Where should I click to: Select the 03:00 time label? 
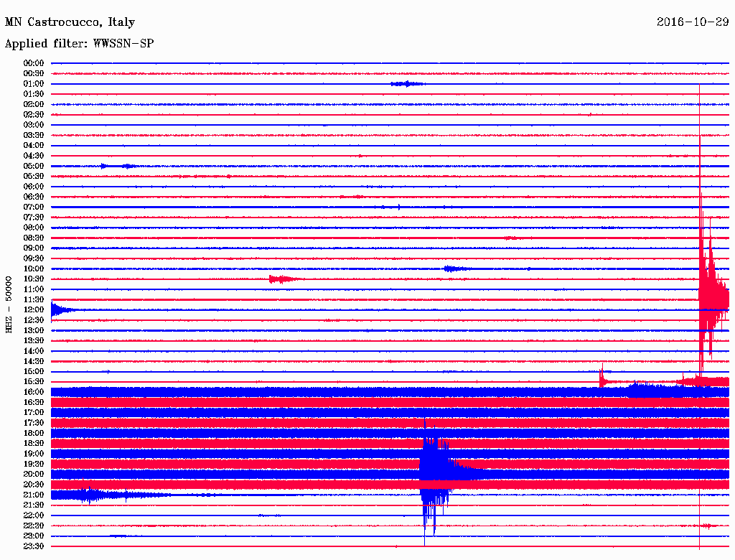34,125
